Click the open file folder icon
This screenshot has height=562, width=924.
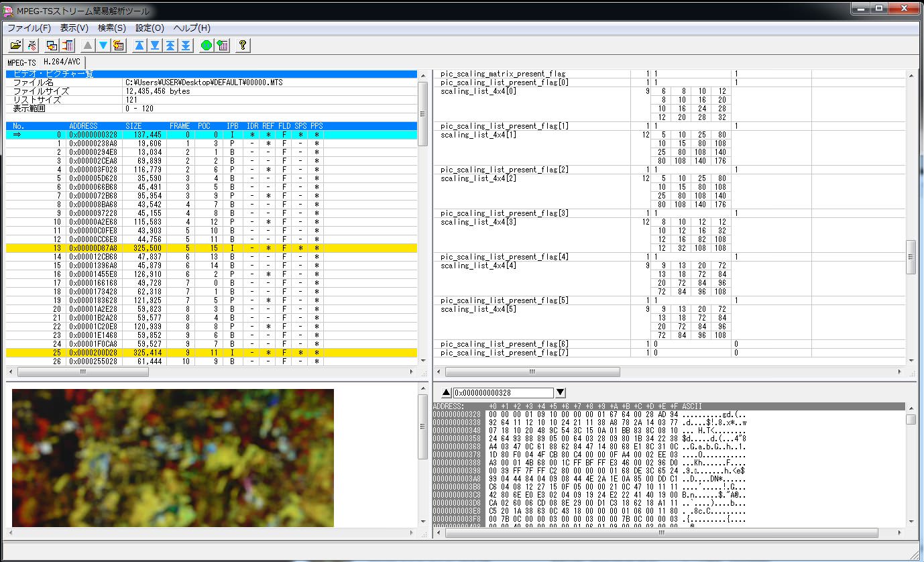[x=16, y=45]
